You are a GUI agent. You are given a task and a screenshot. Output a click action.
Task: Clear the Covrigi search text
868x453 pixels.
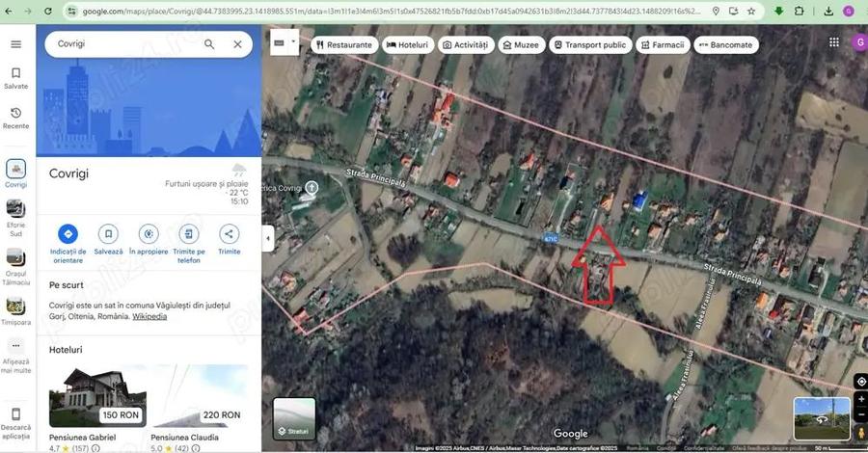point(237,44)
